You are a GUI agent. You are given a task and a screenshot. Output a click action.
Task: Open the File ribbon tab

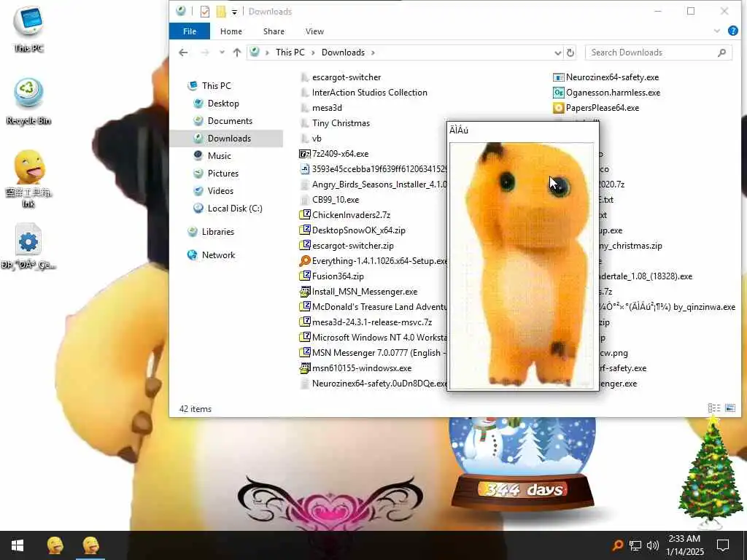pyautogui.click(x=190, y=31)
